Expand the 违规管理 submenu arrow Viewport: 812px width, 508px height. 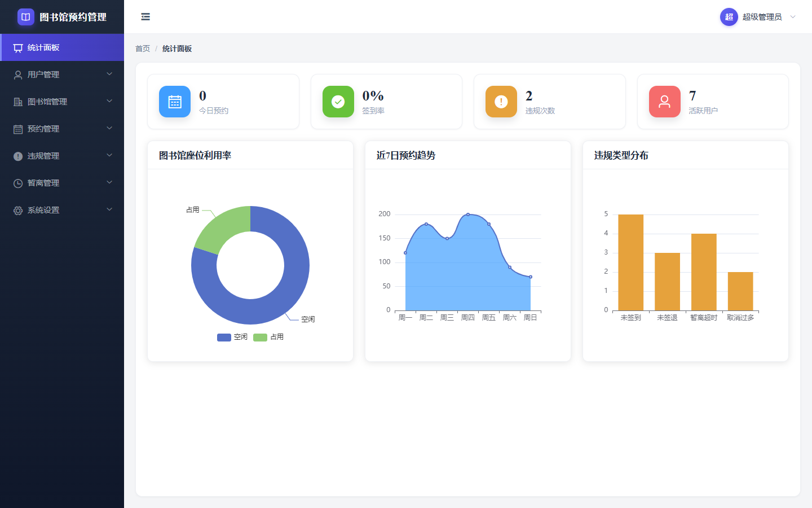[109, 155]
